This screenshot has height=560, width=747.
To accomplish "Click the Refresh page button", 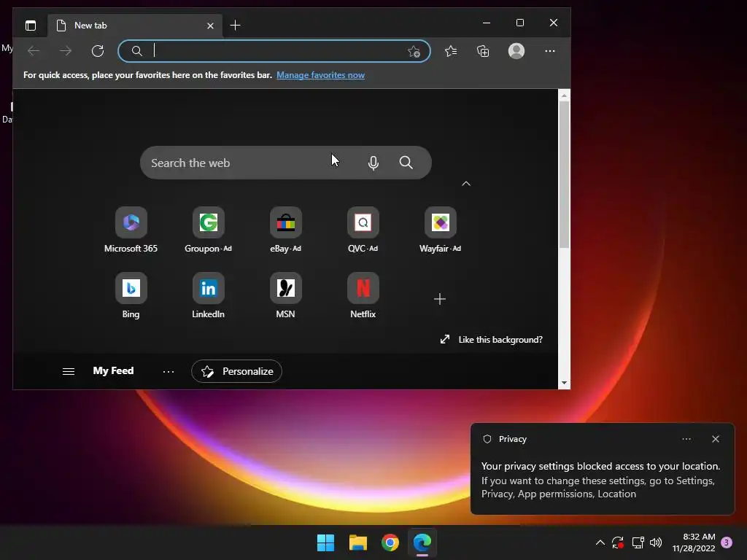I will pyautogui.click(x=98, y=51).
